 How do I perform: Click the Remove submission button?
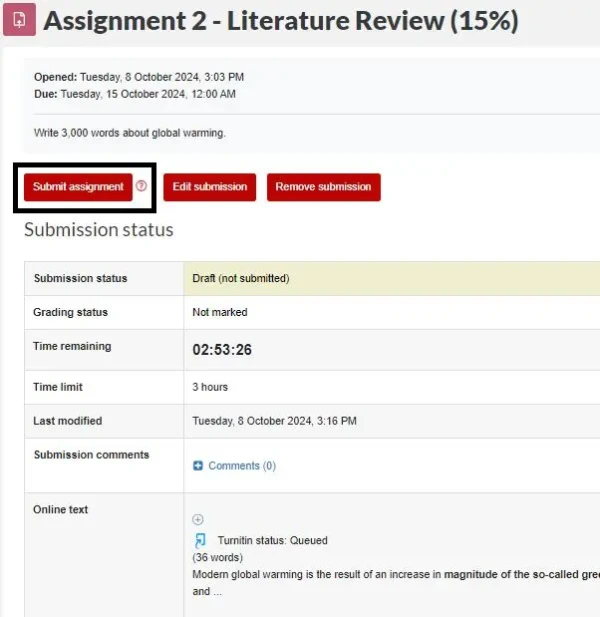point(323,187)
